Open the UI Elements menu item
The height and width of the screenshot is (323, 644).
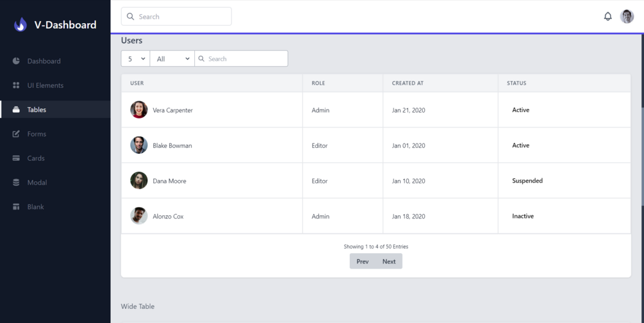pos(45,85)
